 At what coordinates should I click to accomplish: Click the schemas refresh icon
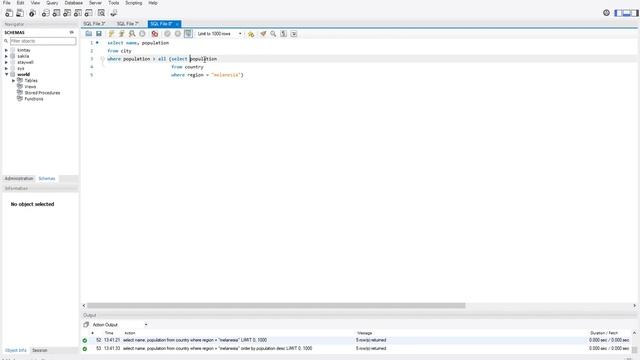coord(71,32)
